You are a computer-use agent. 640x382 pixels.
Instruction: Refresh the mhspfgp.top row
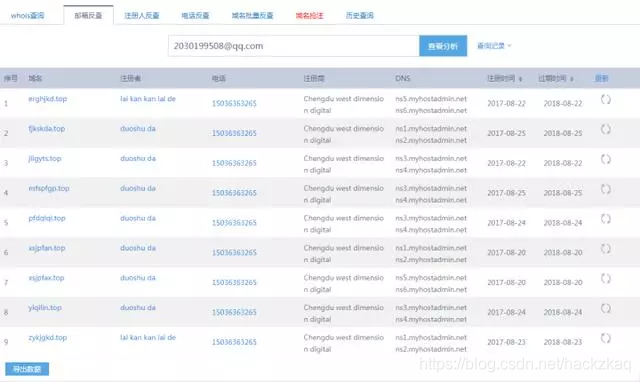point(606,189)
